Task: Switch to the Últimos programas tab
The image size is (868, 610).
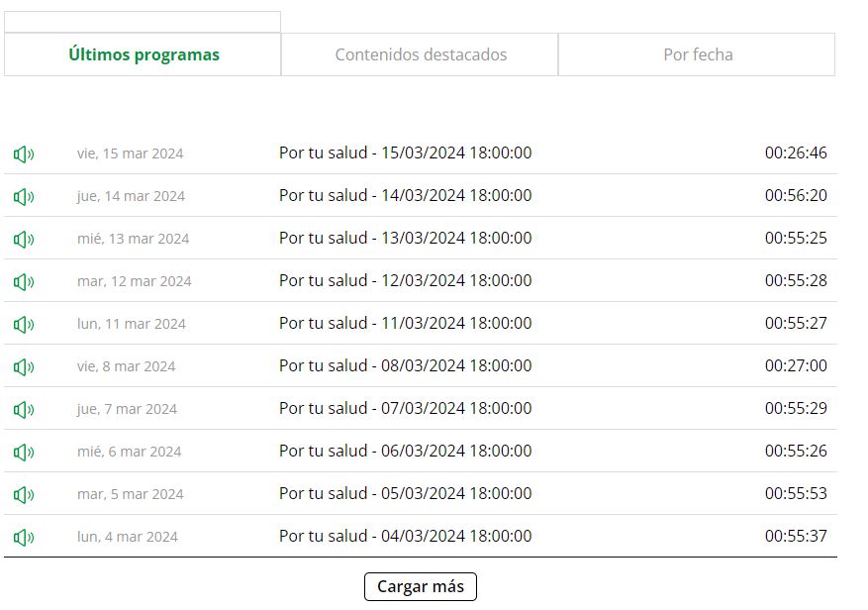Action: coord(144,54)
